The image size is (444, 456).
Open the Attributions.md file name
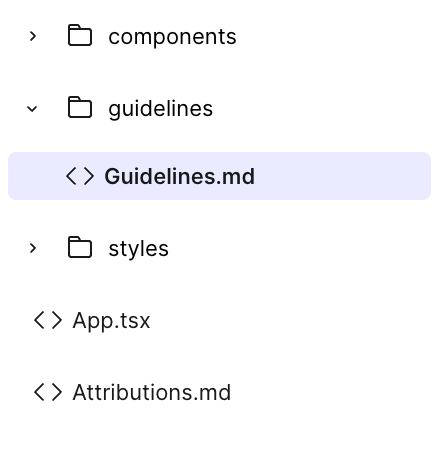(152, 392)
